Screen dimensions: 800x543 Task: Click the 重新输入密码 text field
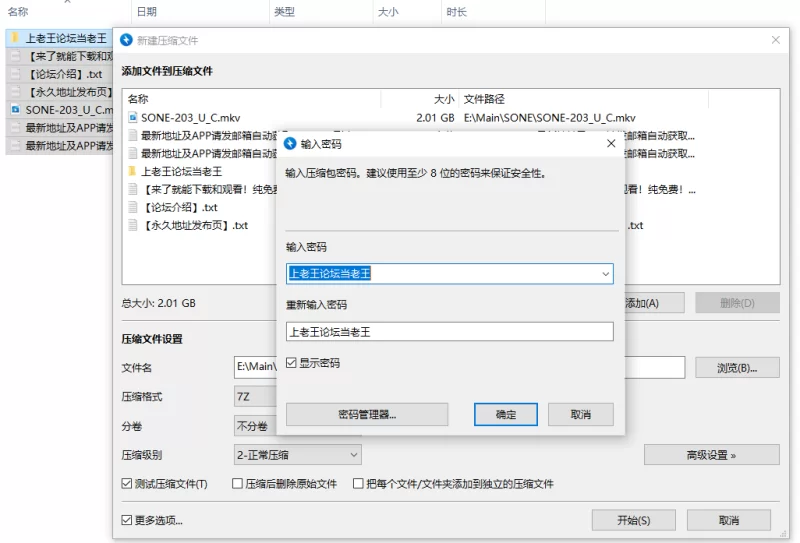click(449, 332)
